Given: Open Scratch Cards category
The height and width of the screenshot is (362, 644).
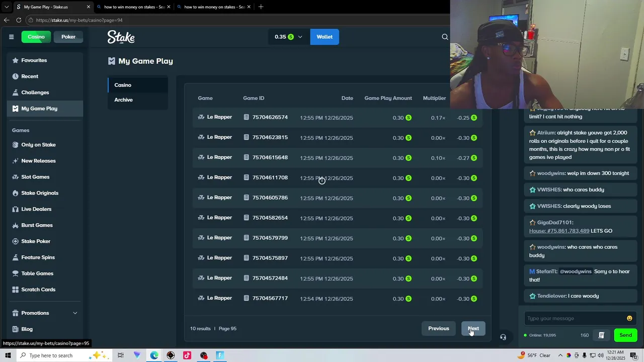Looking at the screenshot, I should coord(45,290).
